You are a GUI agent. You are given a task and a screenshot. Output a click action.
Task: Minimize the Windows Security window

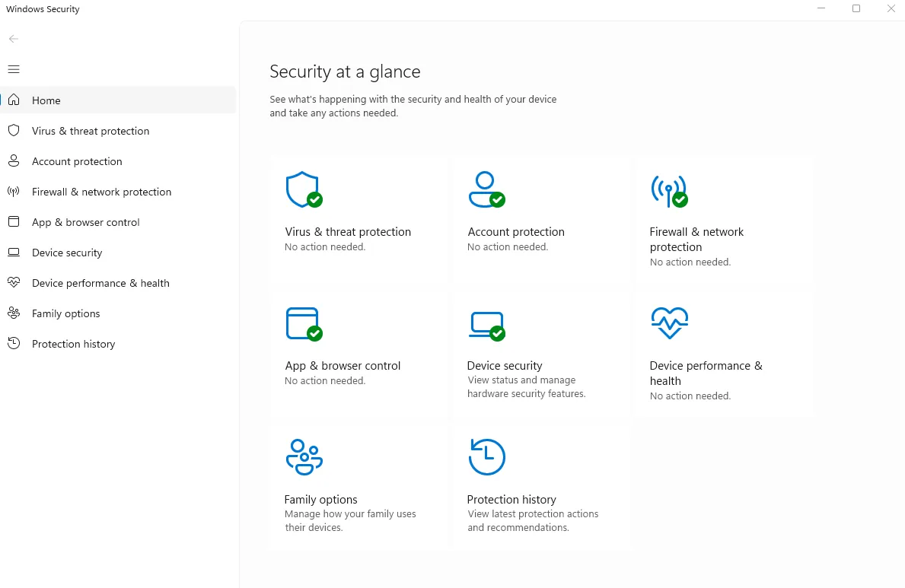821,8
